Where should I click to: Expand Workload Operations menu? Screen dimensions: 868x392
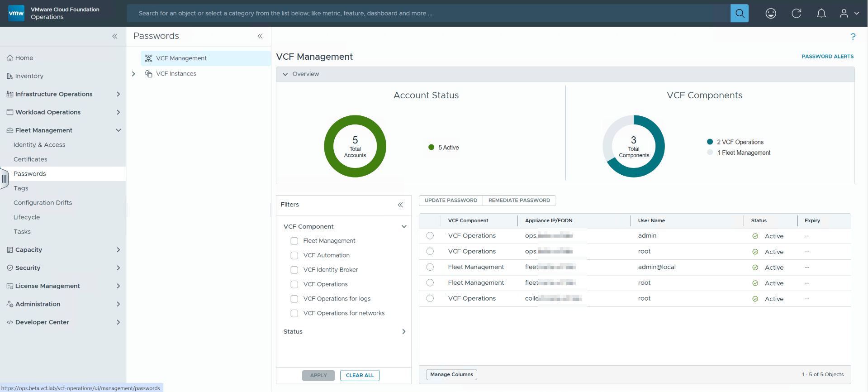click(119, 112)
